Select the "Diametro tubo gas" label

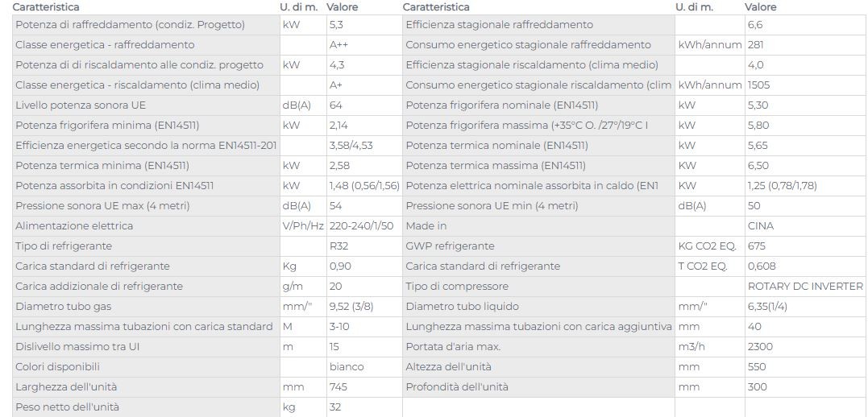(63, 307)
